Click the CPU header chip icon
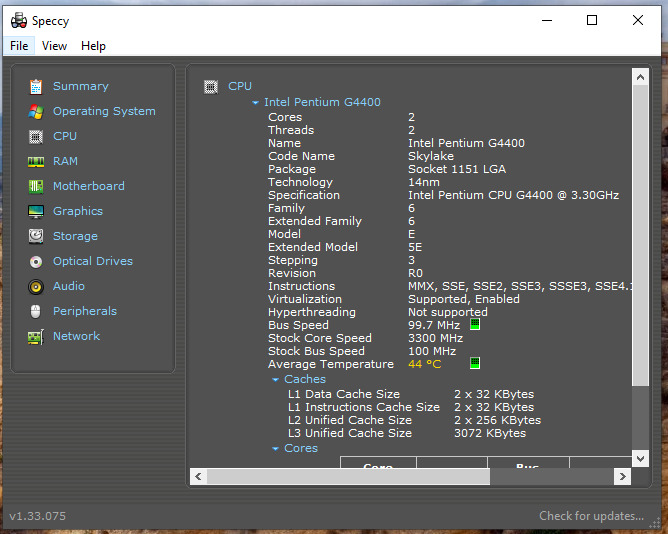Screen dimensions: 668x534 point(211,87)
